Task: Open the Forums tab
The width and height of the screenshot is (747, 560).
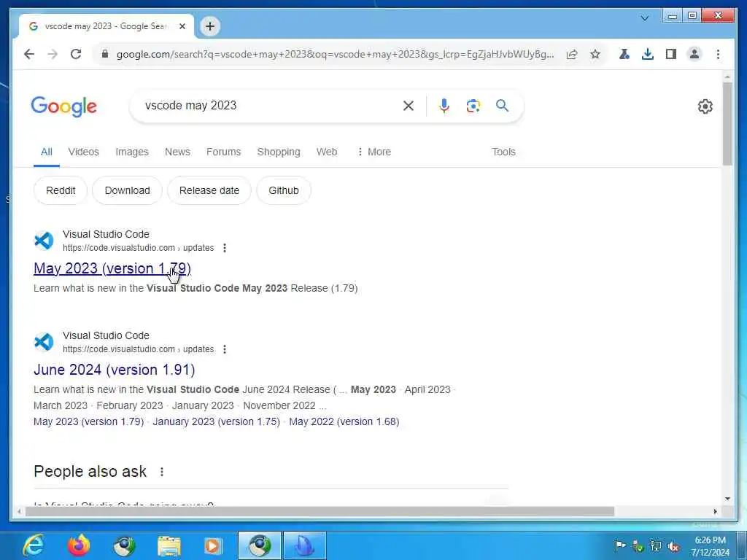Action: click(x=223, y=152)
